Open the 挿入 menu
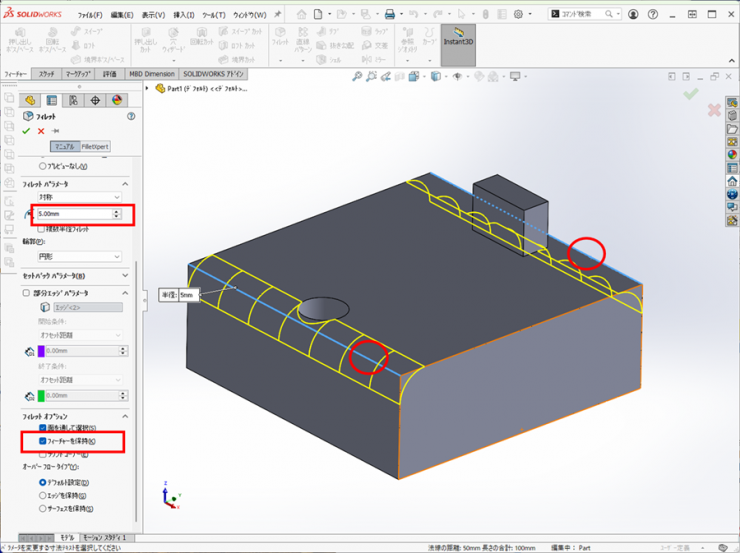The width and height of the screenshot is (740, 553). [184, 15]
